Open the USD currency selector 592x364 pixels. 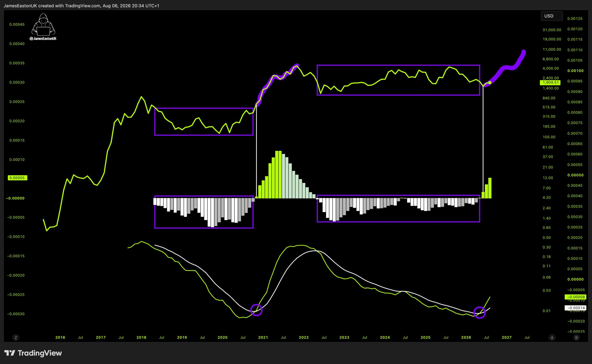click(x=552, y=16)
